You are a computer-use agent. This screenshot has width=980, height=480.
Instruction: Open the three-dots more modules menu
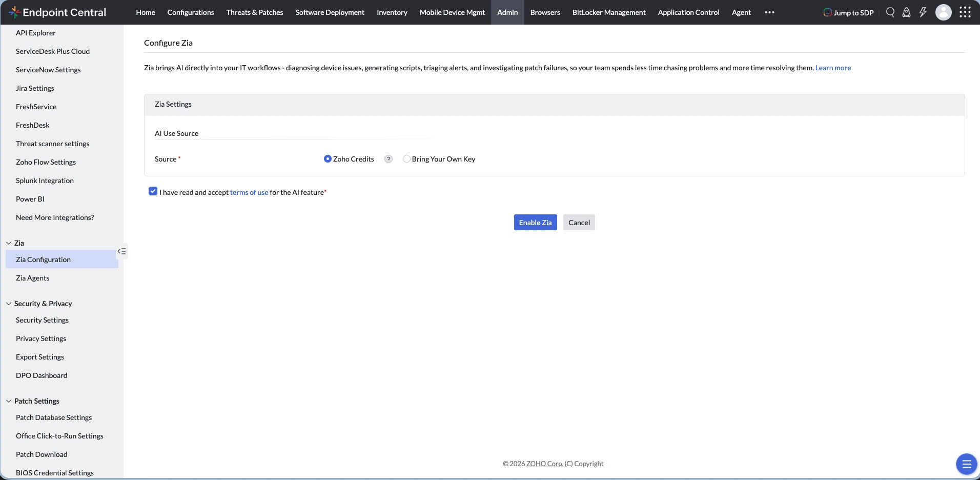click(x=769, y=12)
